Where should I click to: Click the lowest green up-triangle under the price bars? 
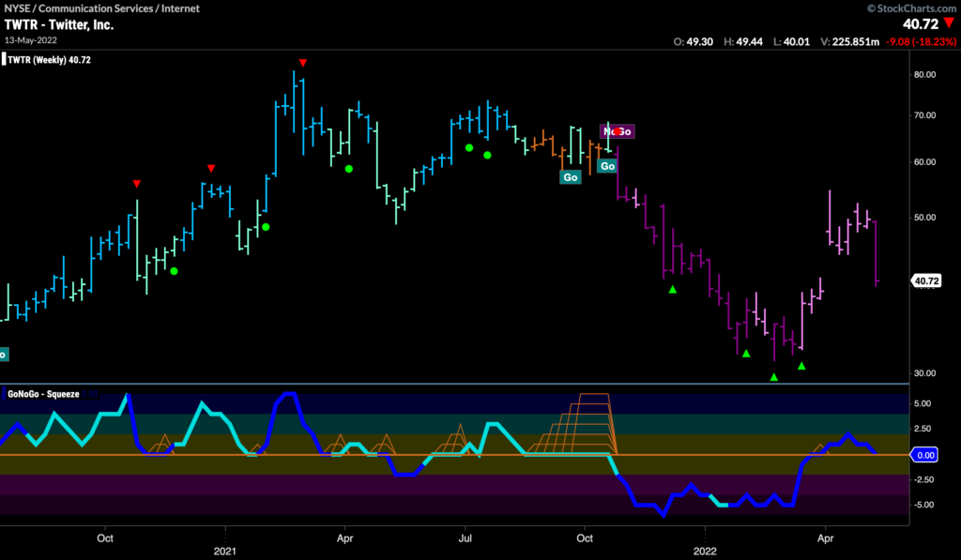(774, 377)
